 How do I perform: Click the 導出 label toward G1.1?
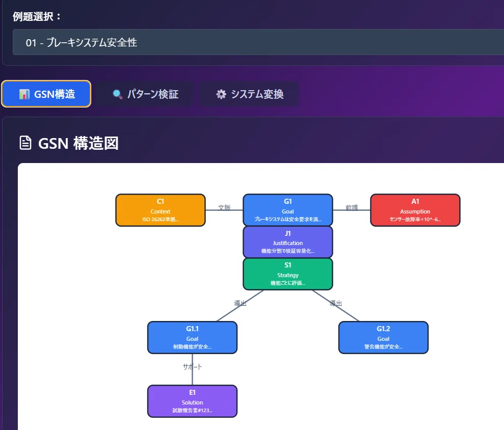pyautogui.click(x=240, y=303)
